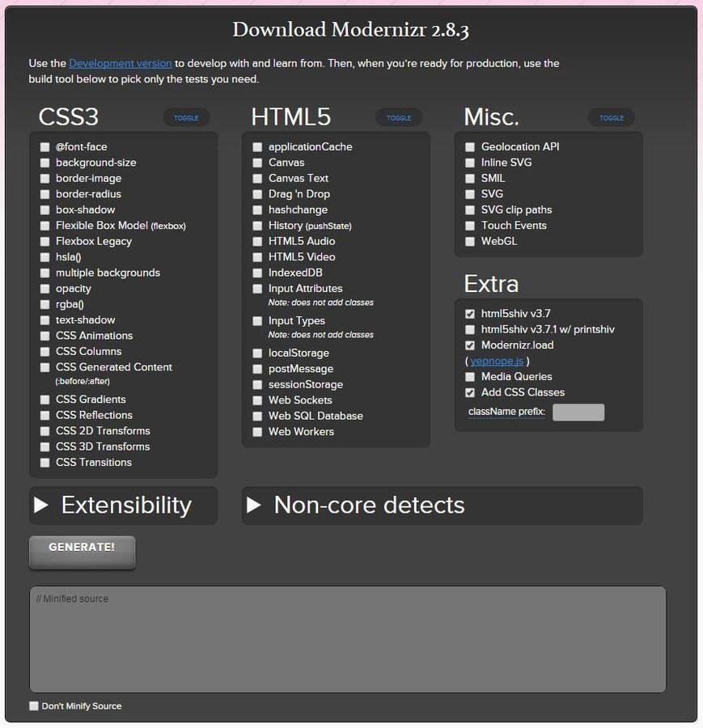Screen dimensions: 703x728
Task: Expand Non-core detects section
Action: (x=442, y=506)
